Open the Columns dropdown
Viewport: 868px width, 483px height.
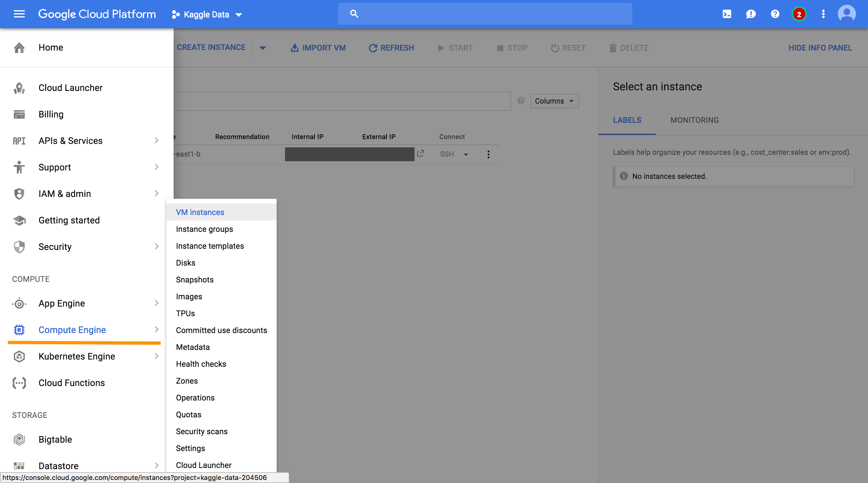[x=554, y=101]
